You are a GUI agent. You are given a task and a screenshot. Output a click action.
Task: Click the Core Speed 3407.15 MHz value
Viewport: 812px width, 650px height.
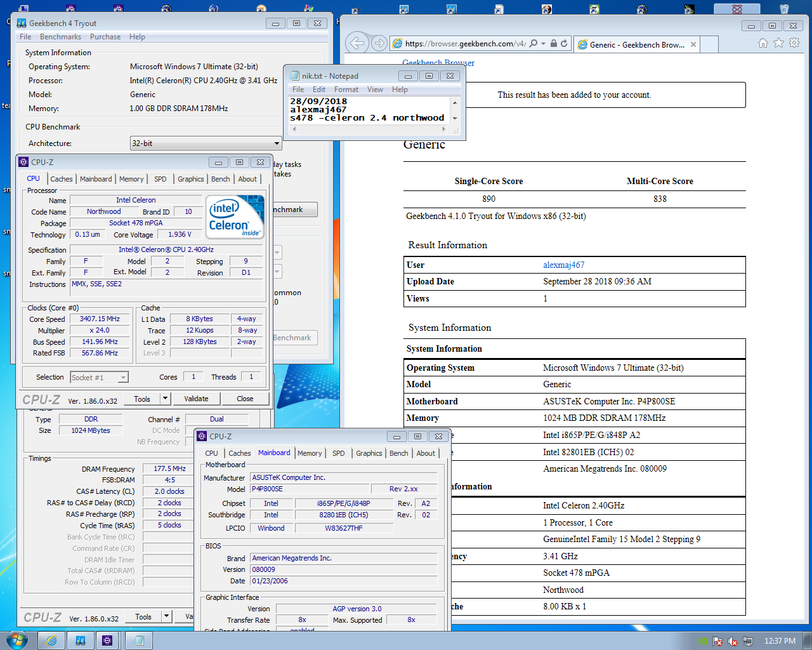point(100,319)
